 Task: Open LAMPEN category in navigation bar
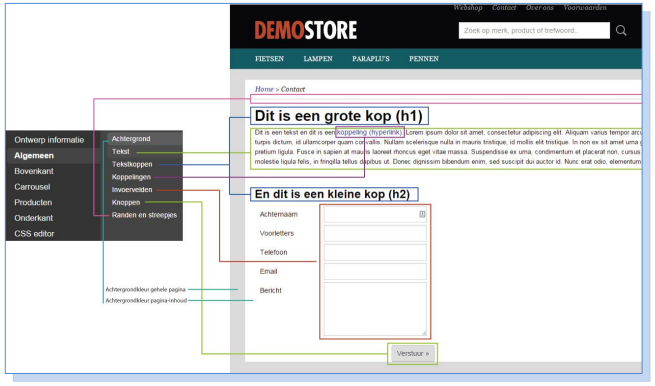[318, 59]
